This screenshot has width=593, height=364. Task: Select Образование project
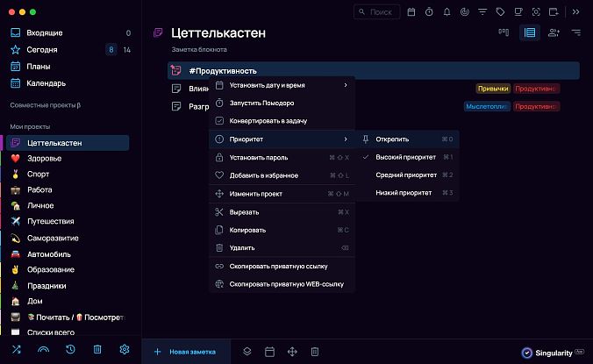68,270
